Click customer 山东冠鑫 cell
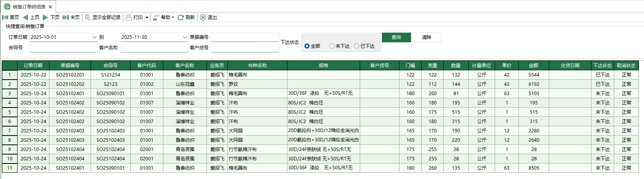 point(185,84)
